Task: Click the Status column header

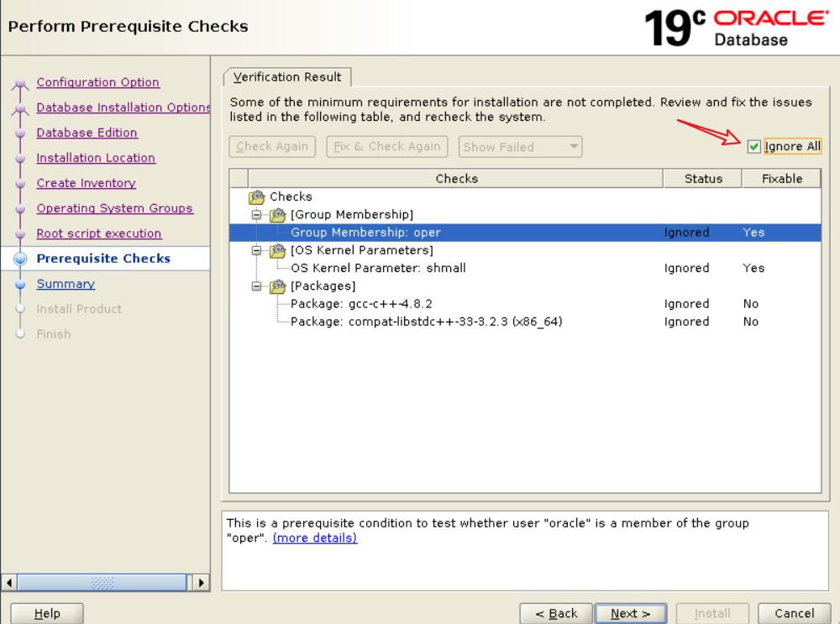Action: [x=703, y=178]
